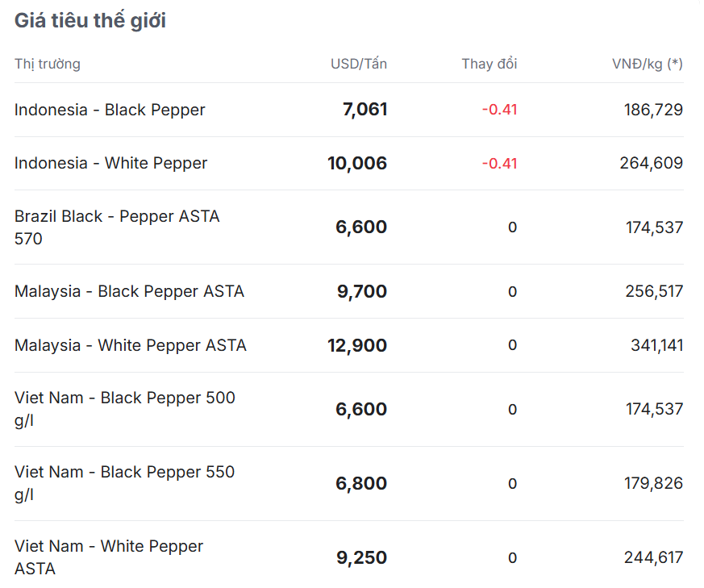Select the 9,250 price for Viet Nam White Pepper

[x=361, y=557]
